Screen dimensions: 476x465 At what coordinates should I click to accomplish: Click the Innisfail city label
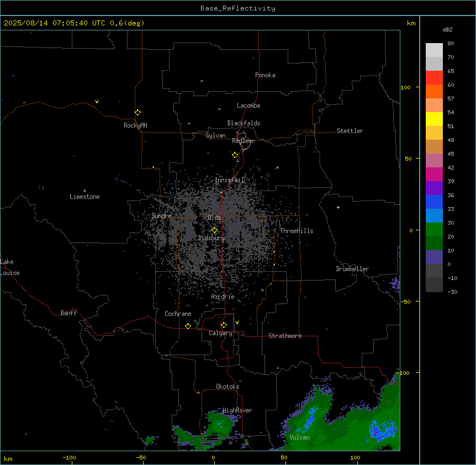pos(230,180)
